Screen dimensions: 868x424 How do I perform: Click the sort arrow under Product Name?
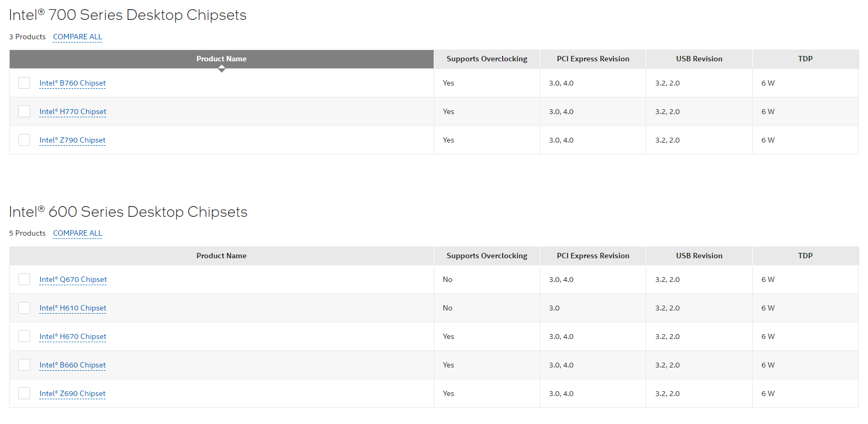221,69
